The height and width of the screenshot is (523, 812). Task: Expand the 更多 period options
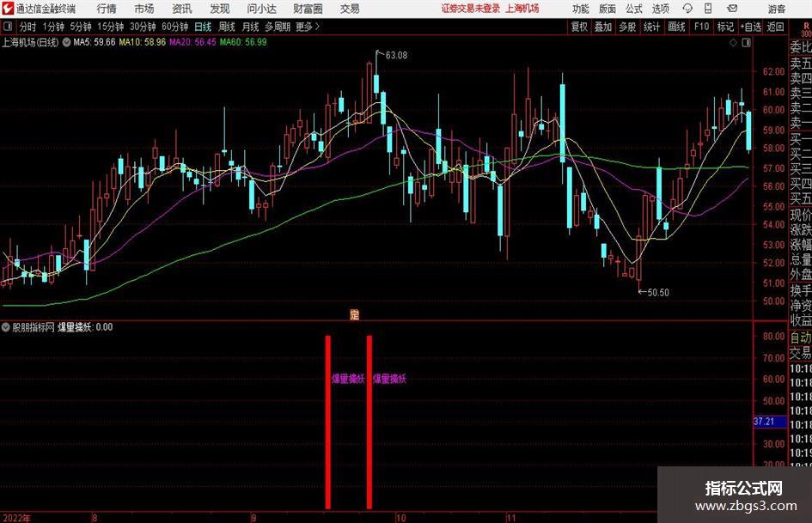pos(308,27)
